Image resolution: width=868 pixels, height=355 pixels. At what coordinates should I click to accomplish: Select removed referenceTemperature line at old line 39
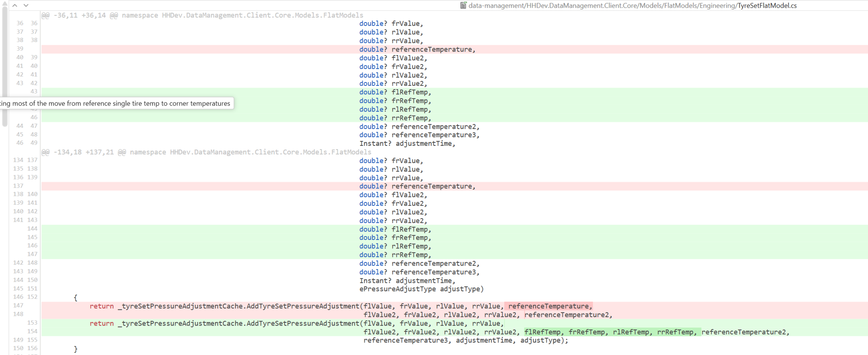(417, 50)
